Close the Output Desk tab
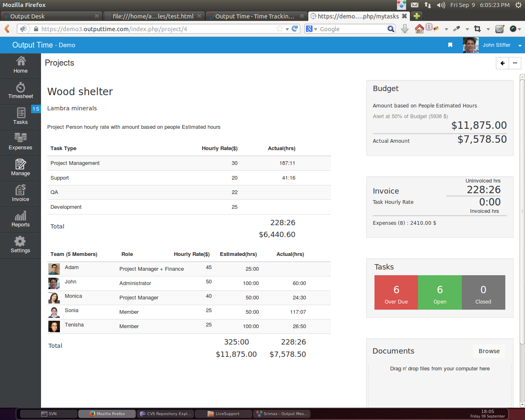 pyautogui.click(x=96, y=16)
